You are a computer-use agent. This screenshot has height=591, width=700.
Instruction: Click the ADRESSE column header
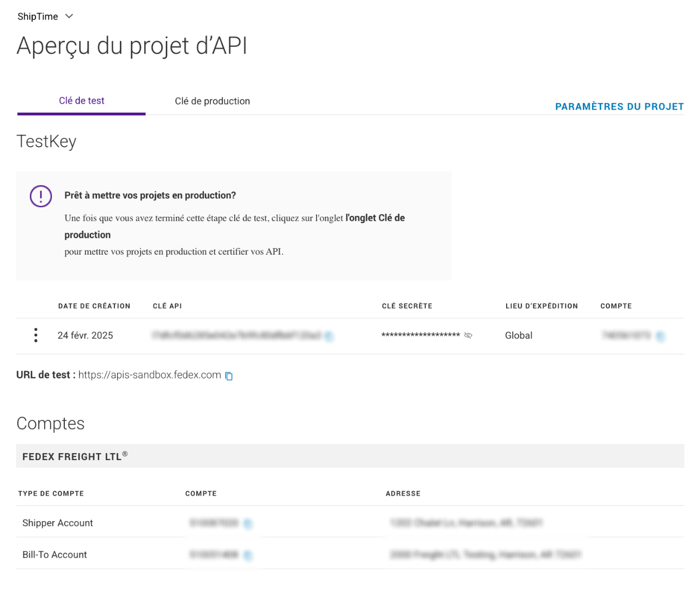click(403, 494)
